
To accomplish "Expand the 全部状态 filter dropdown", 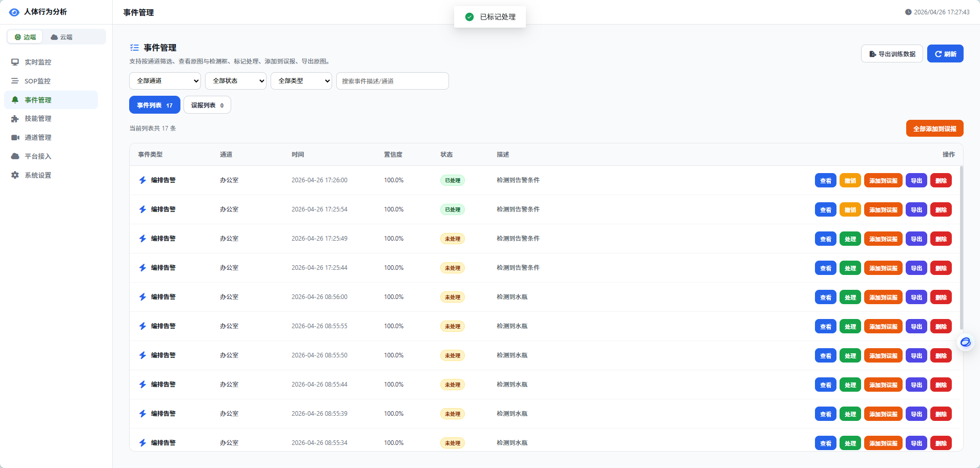I will 236,81.
